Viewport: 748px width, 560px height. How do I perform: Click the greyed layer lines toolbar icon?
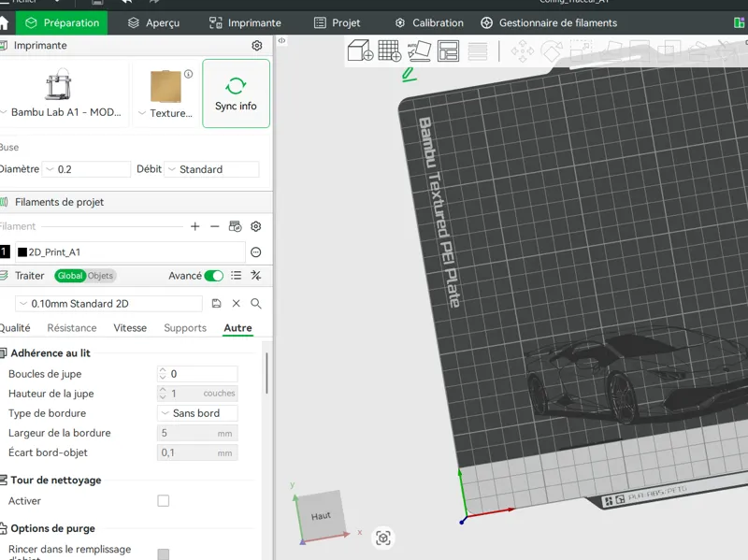tap(478, 51)
